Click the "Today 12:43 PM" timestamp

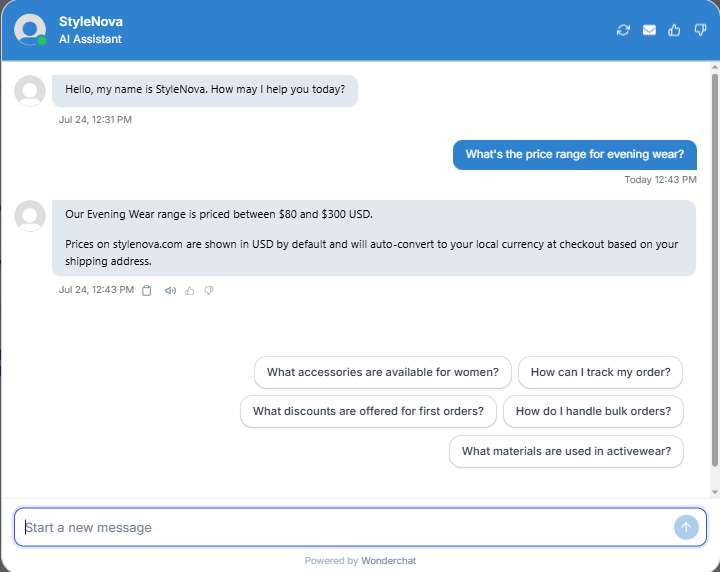[660, 180]
